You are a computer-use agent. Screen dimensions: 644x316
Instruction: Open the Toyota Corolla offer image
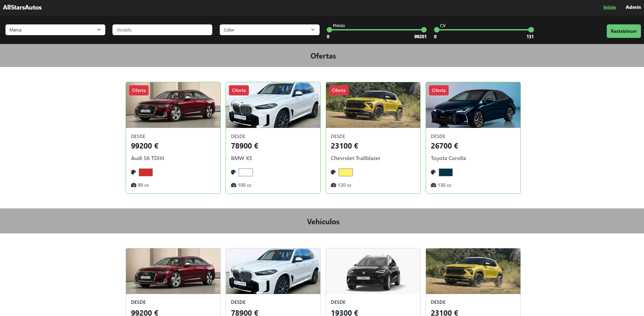473,105
